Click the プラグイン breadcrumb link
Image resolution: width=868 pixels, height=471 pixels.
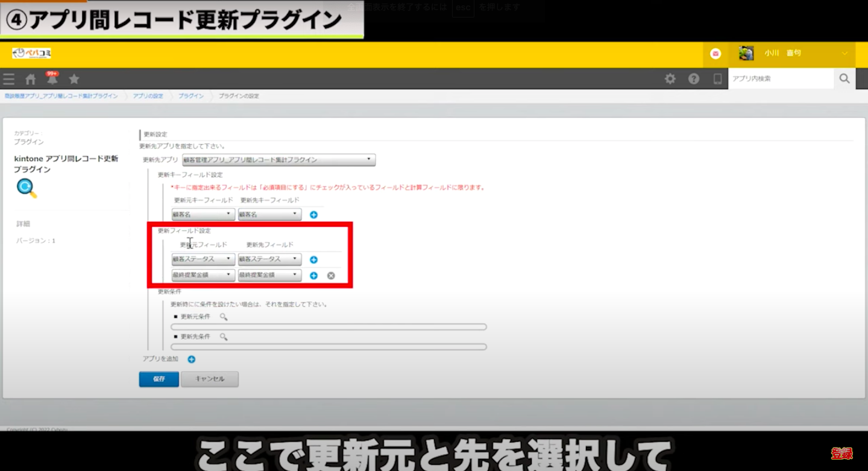pos(190,96)
